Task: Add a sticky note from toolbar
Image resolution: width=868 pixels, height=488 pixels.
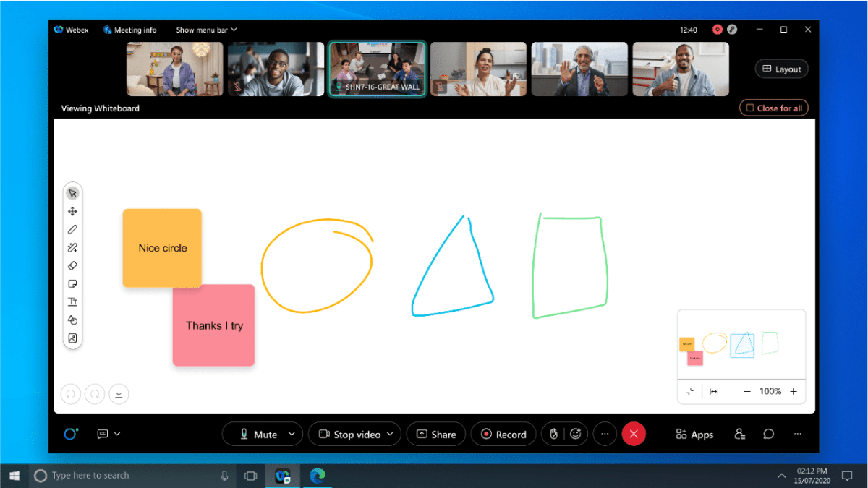Action: 72,284
